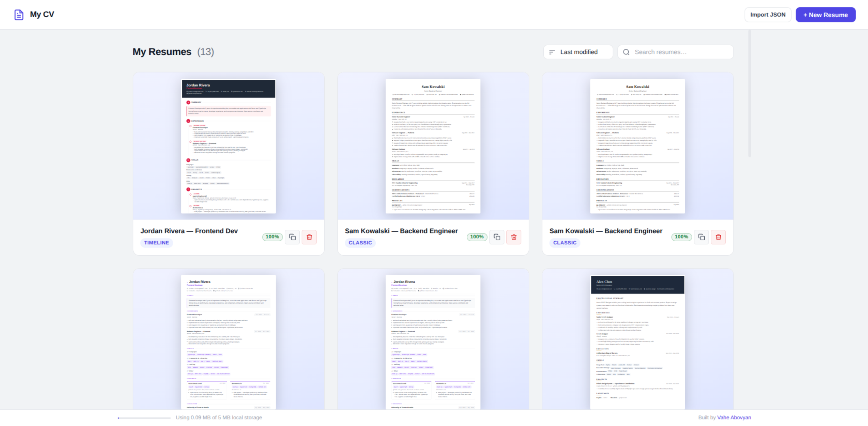Open the Jordan Rivera resume preview thumbnail
Viewport: 868px width, 426px height.
coord(228,145)
